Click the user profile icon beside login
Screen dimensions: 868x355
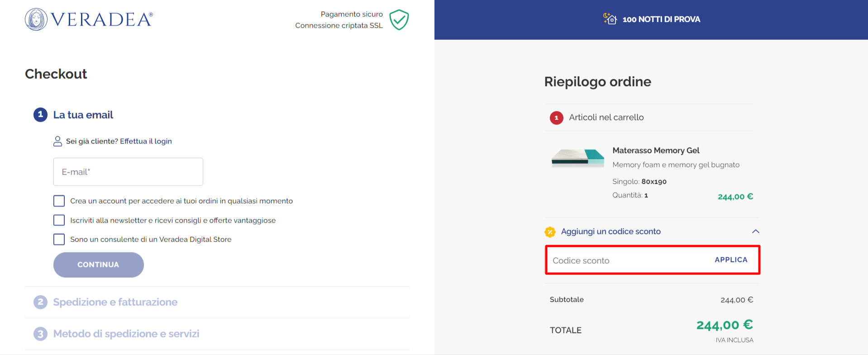tap(57, 141)
